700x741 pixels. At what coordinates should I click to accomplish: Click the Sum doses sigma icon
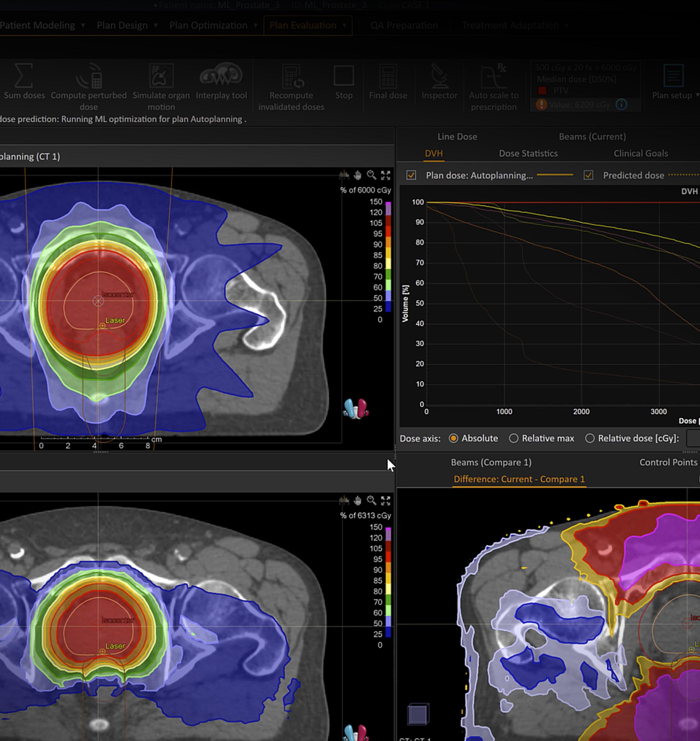tap(24, 76)
